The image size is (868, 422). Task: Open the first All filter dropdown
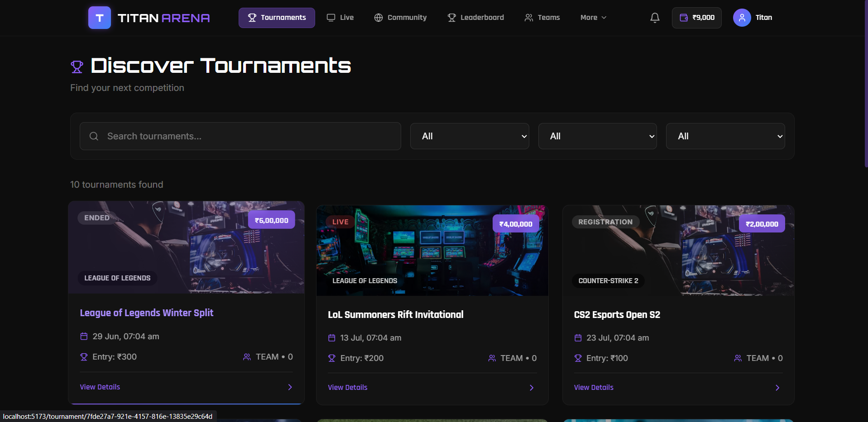[470, 136]
